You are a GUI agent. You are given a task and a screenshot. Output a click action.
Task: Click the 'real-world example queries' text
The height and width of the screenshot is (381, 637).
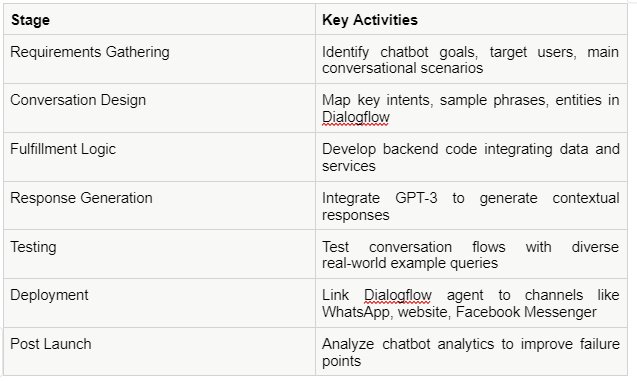(410, 263)
